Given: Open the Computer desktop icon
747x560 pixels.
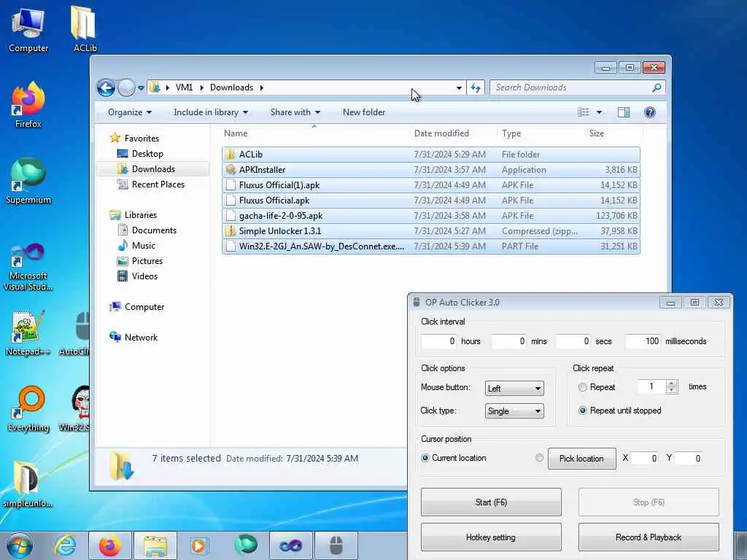Looking at the screenshot, I should [x=28, y=31].
